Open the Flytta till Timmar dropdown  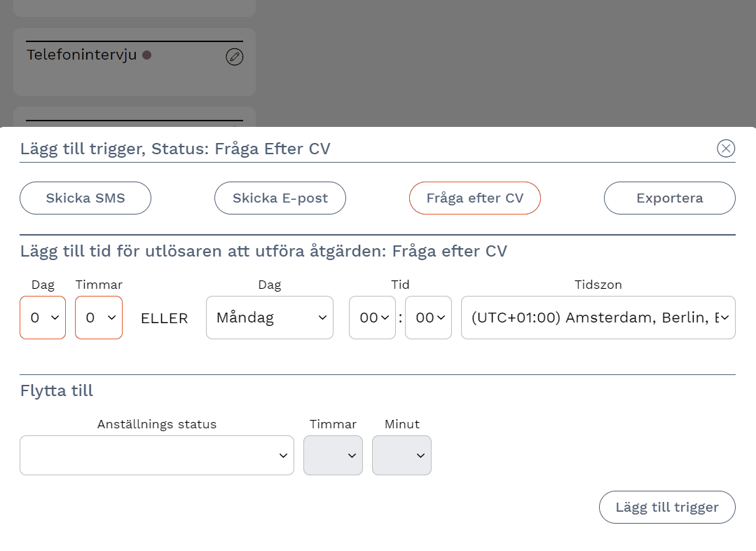point(333,456)
